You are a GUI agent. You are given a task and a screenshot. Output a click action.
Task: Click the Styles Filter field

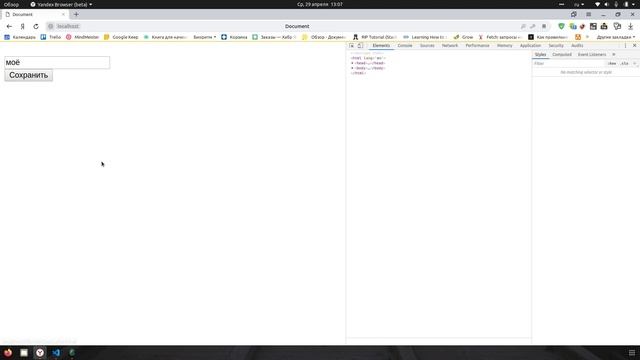point(569,64)
